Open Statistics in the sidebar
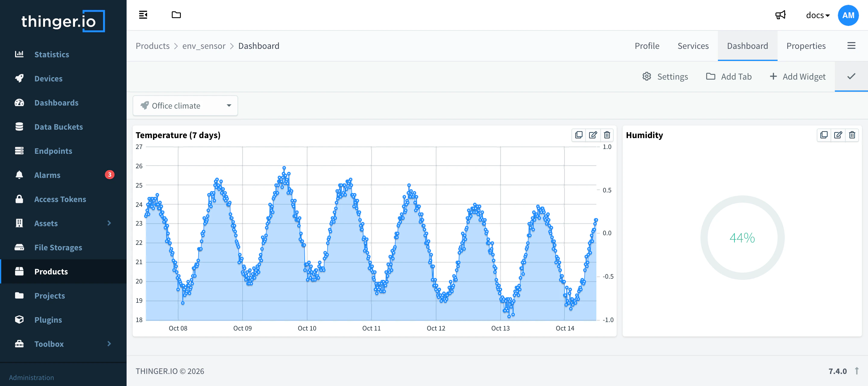The height and width of the screenshot is (386, 868). click(63, 54)
